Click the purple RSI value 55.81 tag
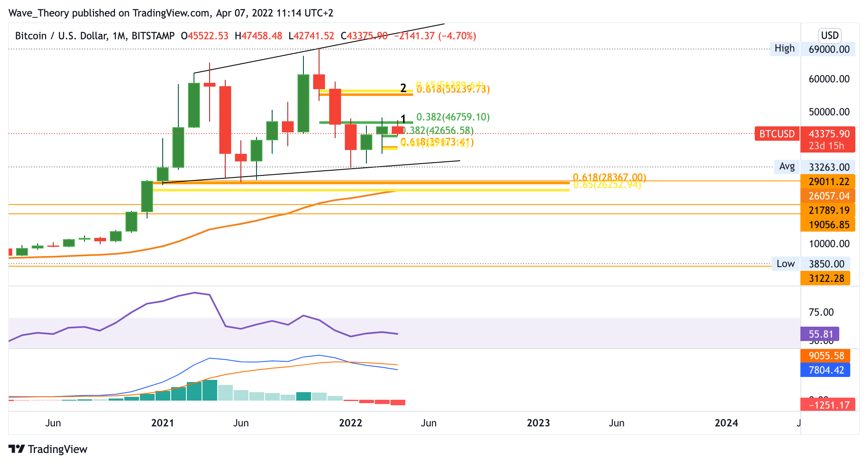This screenshot has height=464, width=868. (x=820, y=334)
